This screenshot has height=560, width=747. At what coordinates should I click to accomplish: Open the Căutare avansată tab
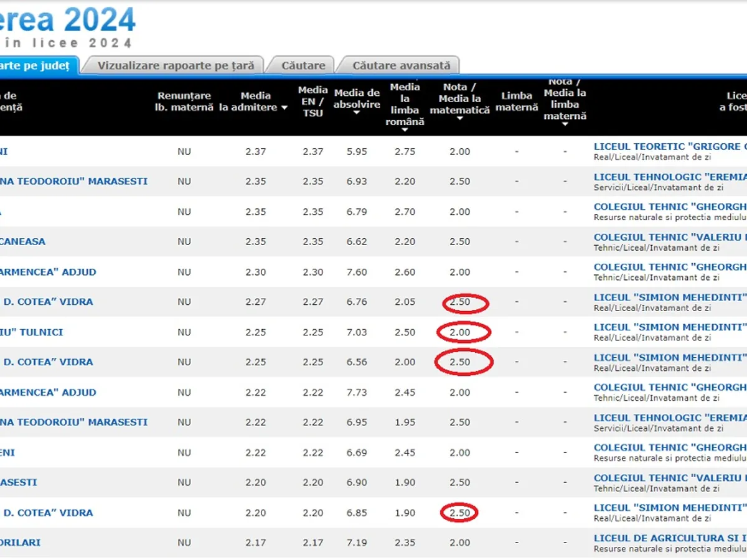(401, 65)
